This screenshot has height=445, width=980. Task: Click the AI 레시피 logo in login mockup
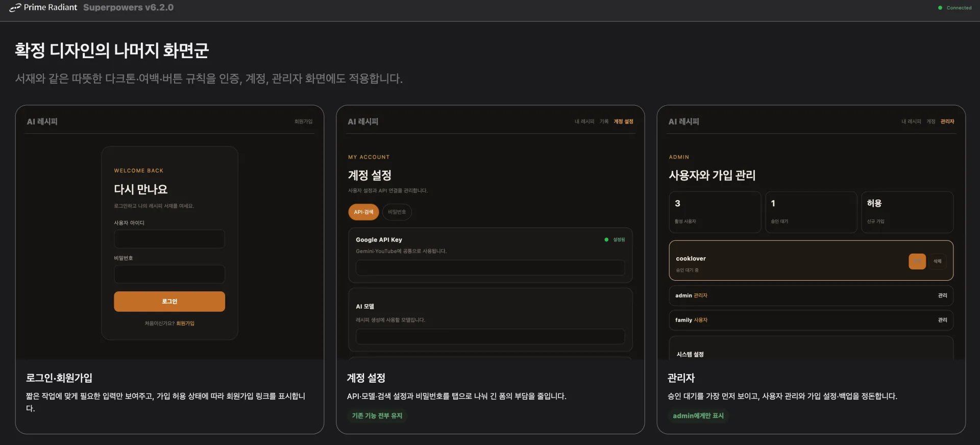tap(42, 121)
